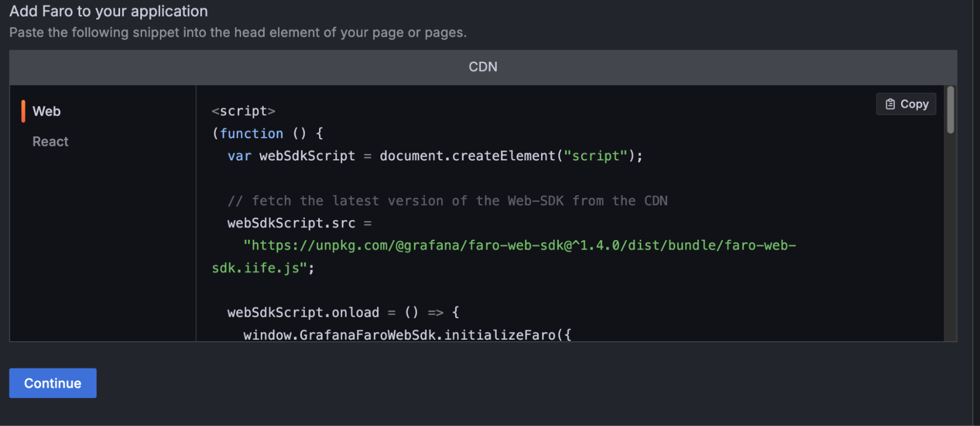The width and height of the screenshot is (980, 426).
Task: Click the opening <script> tag line
Action: [243, 111]
